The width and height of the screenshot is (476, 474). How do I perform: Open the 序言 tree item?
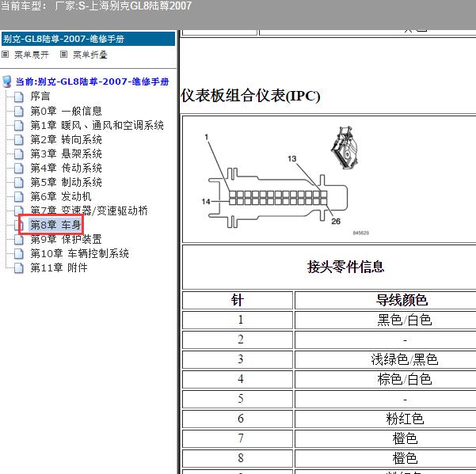pyautogui.click(x=40, y=97)
